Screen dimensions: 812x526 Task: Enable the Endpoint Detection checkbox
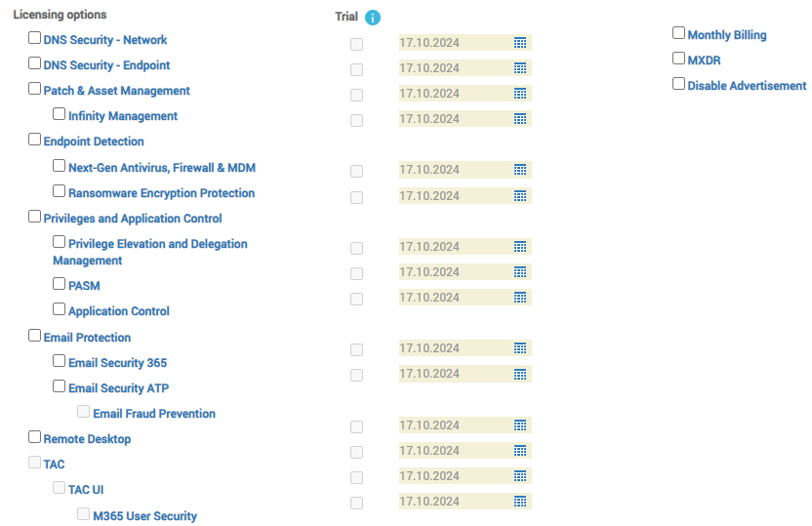34,140
